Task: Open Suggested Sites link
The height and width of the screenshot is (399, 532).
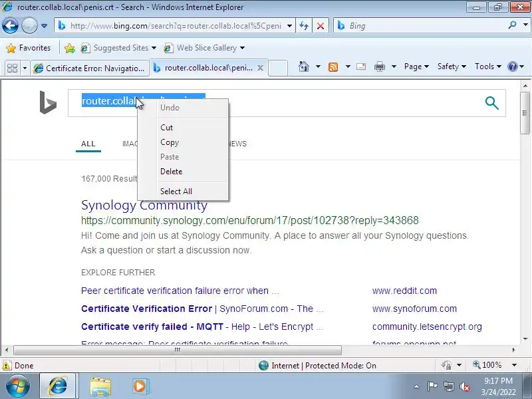Action: [x=118, y=48]
